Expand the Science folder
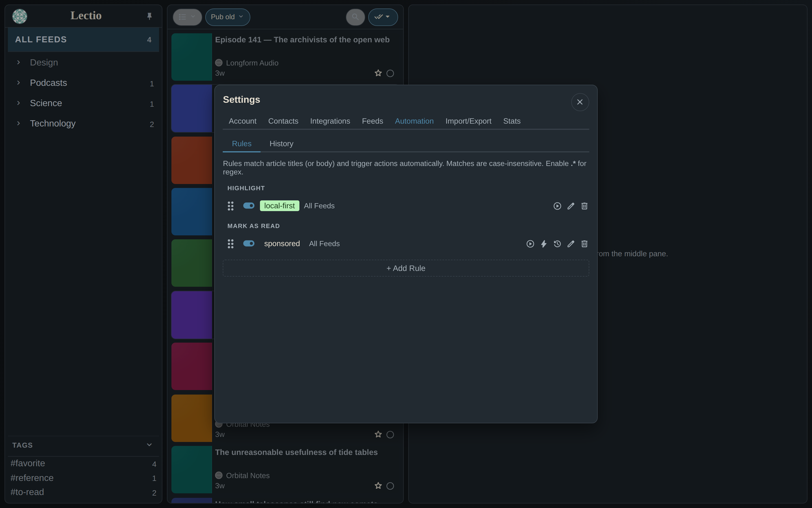The height and width of the screenshot is (508, 812). point(18,103)
